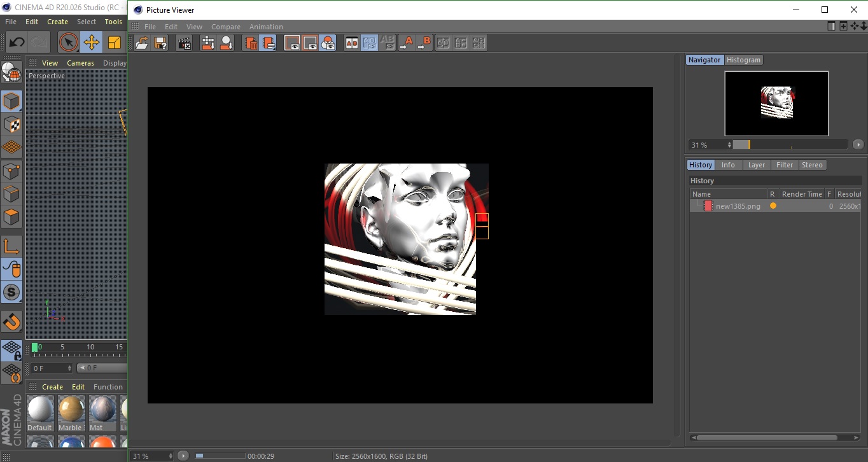Click the Stop Rendering clapboard icon
This screenshot has height=462, width=868.
[x=185, y=43]
